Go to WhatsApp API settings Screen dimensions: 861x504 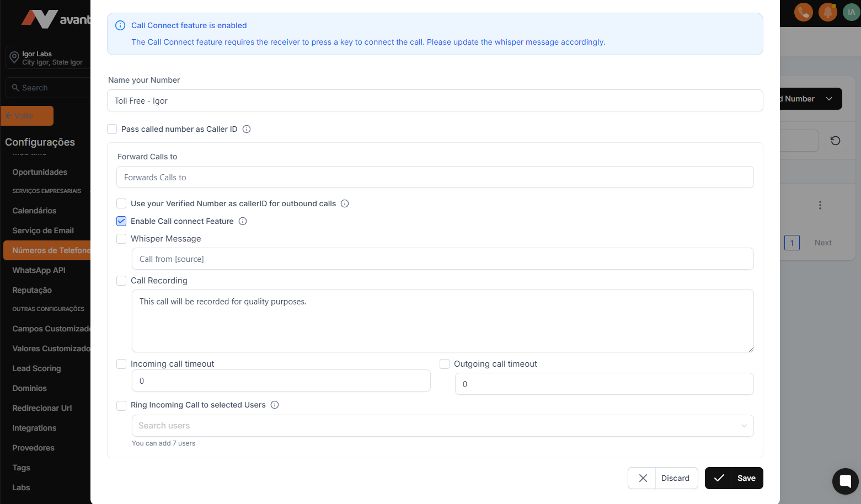pos(39,270)
